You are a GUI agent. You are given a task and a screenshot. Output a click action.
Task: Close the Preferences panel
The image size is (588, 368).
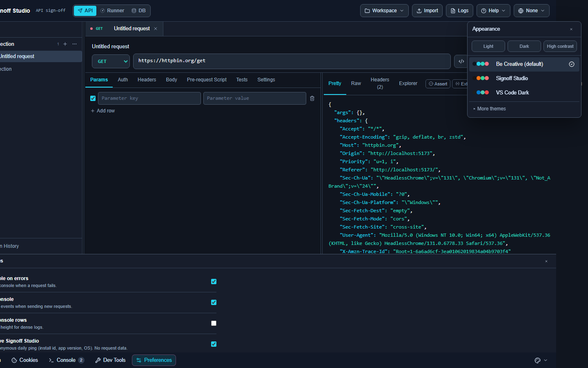546,261
